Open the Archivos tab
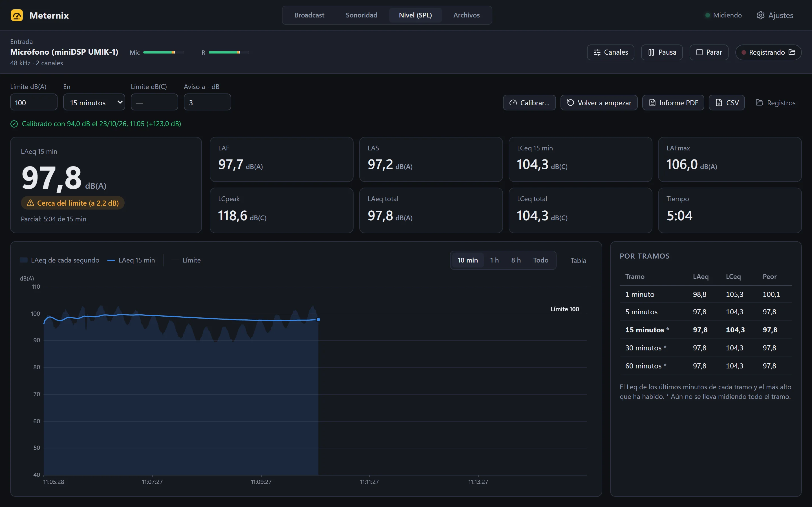 pyautogui.click(x=466, y=15)
